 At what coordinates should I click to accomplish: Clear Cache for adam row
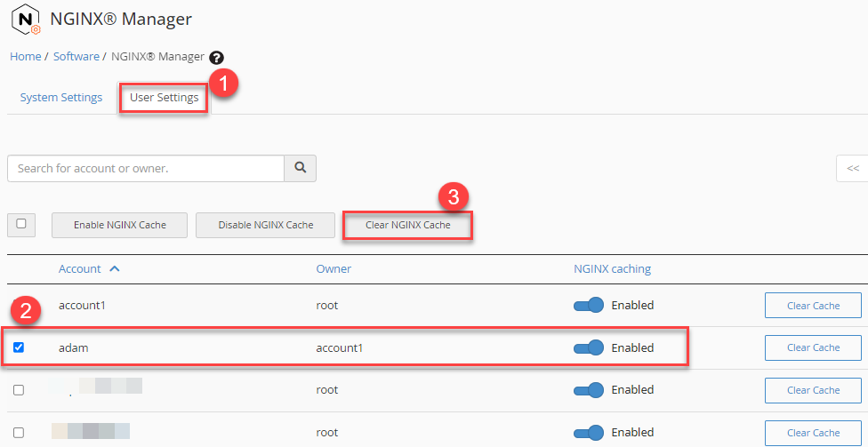[812, 347]
